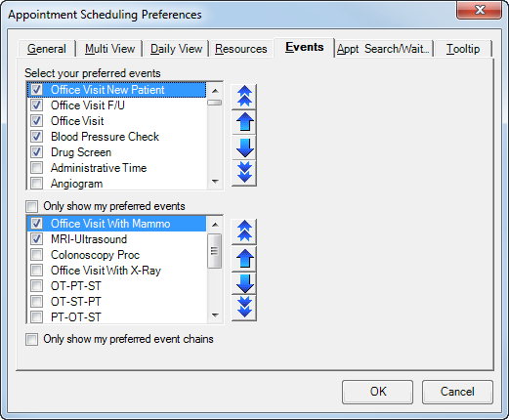Click event chains list scroll down arrow
This screenshot has width=509, height=420.
(215, 315)
